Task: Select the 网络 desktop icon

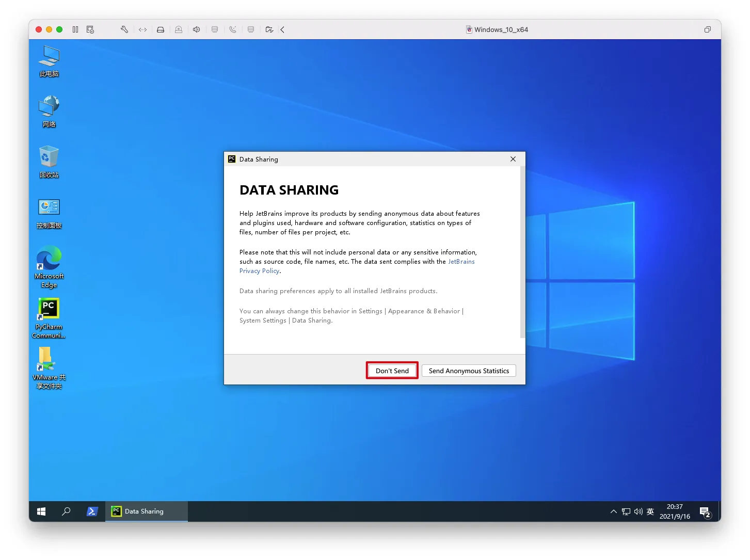Action: 49,111
